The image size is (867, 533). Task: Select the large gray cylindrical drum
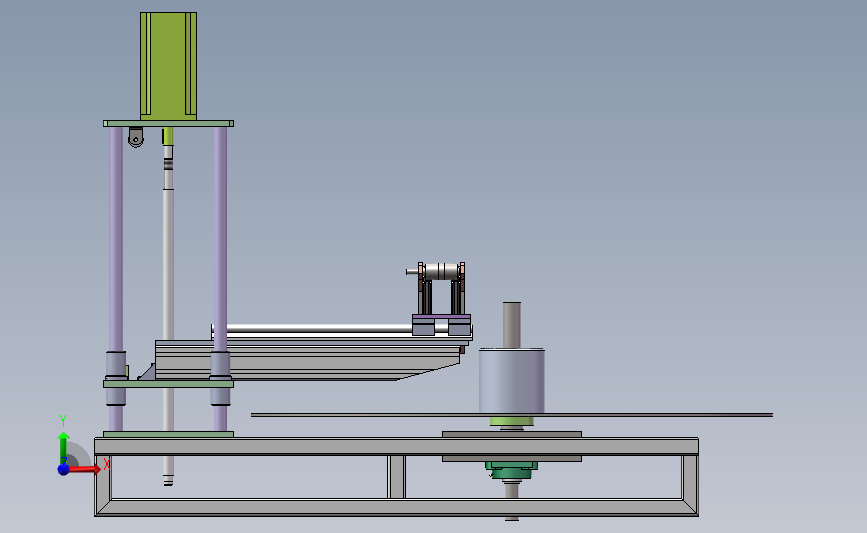coord(511,382)
